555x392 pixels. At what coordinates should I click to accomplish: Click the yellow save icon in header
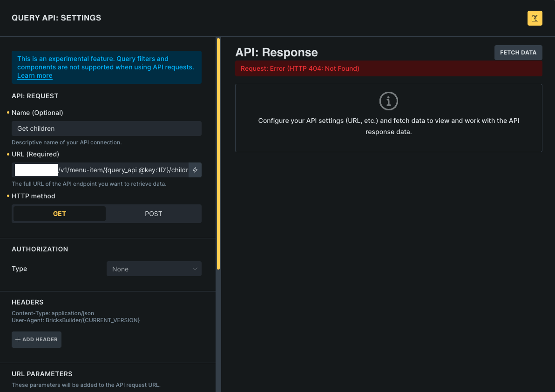(535, 18)
